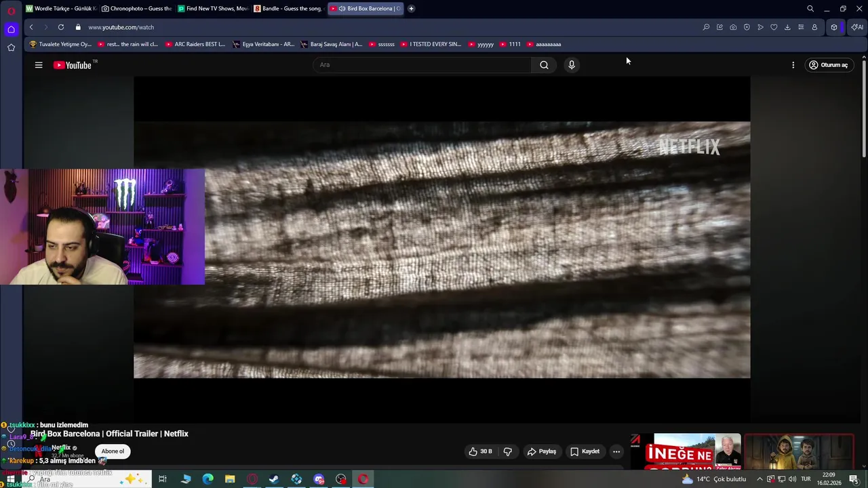
Task: Open the Baraj Savaş Alanı bookmark
Action: coord(332,44)
